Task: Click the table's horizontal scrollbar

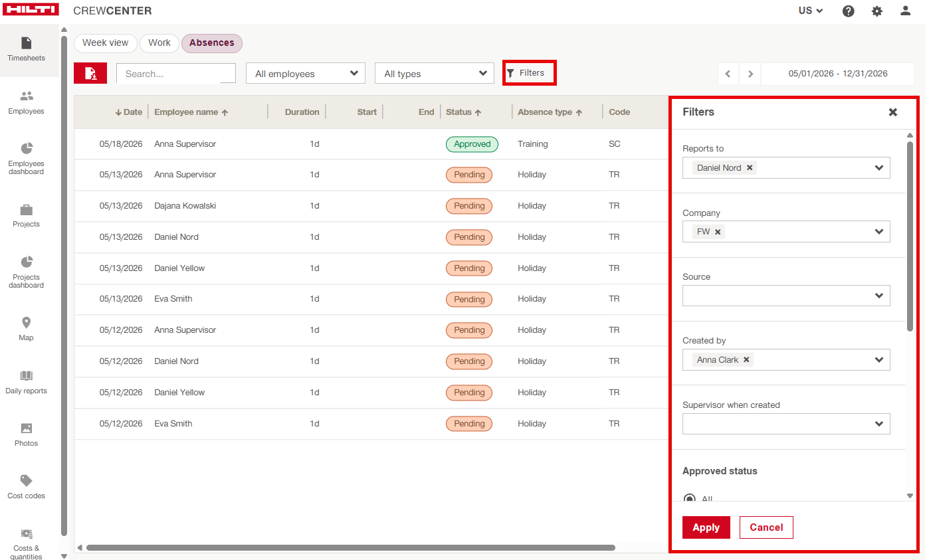Action: coord(350,548)
